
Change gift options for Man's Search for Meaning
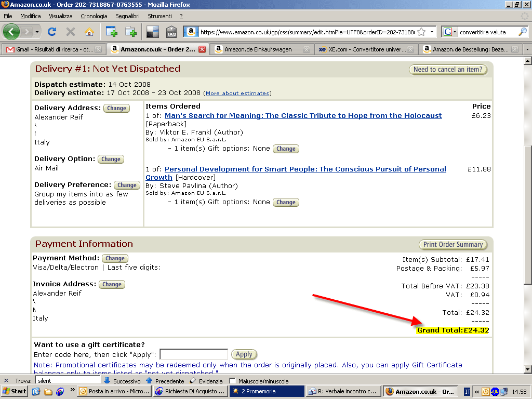286,149
